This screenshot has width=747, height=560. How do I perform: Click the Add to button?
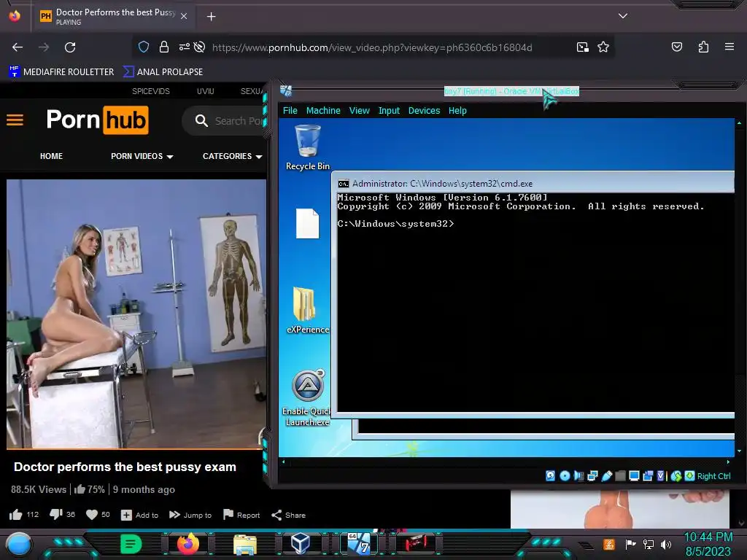click(139, 516)
